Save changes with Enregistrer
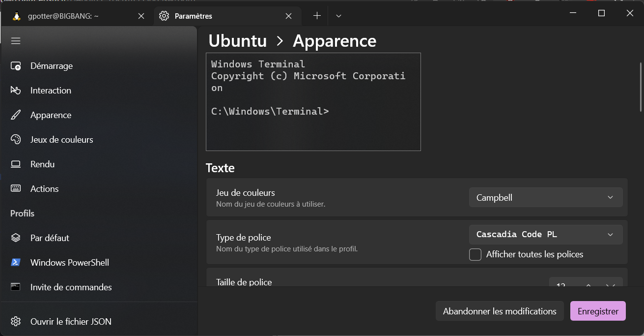The height and width of the screenshot is (336, 644). click(x=598, y=311)
